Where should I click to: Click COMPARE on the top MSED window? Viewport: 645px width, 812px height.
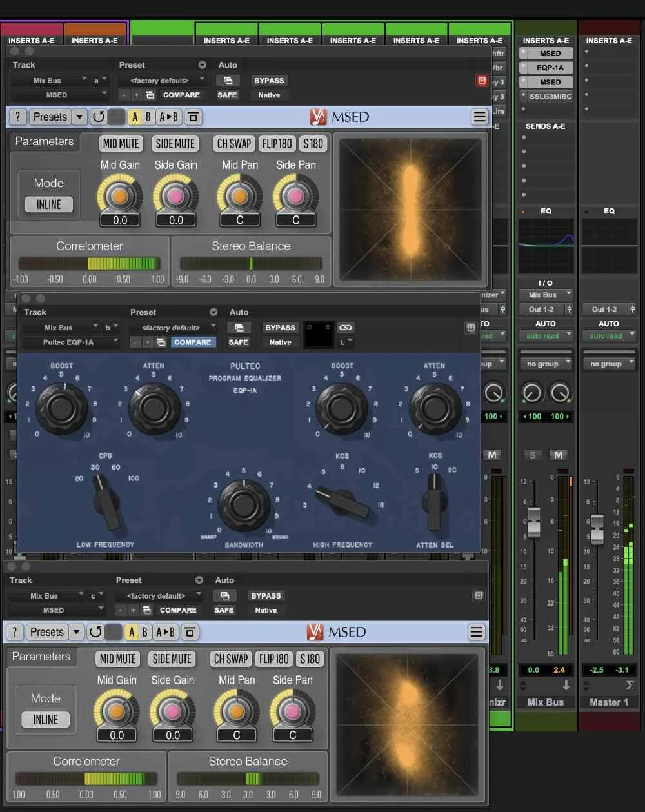click(181, 95)
